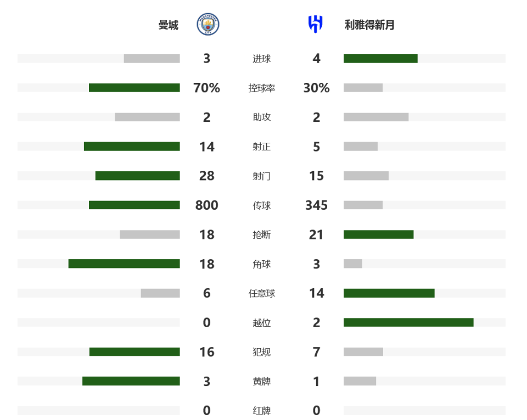The height and width of the screenshot is (420, 527).
Task: Click Manchester City's 18 corners bar
Action: click(x=124, y=264)
